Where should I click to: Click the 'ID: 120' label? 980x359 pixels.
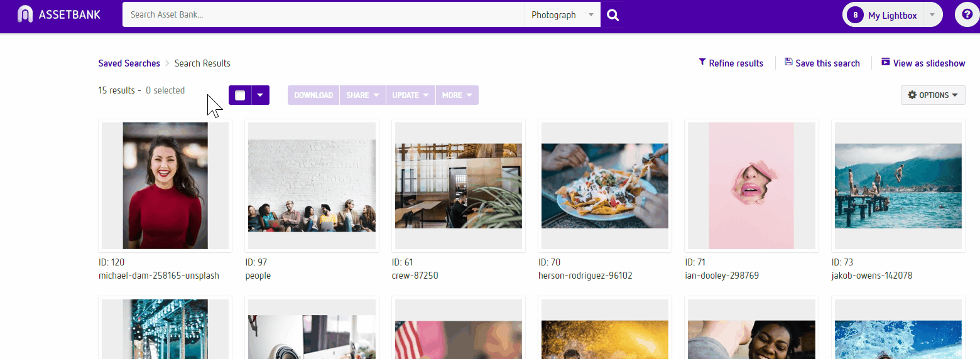(x=112, y=262)
